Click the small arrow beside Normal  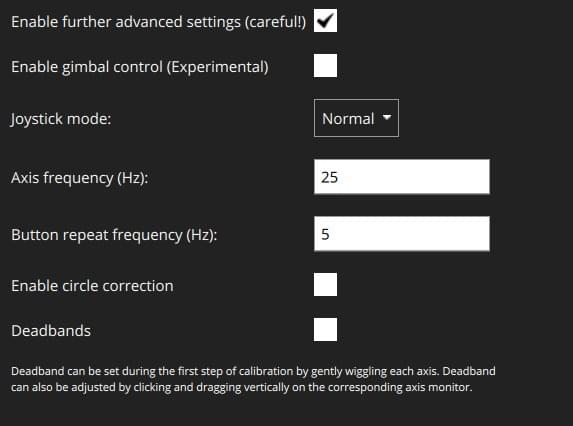(x=387, y=118)
